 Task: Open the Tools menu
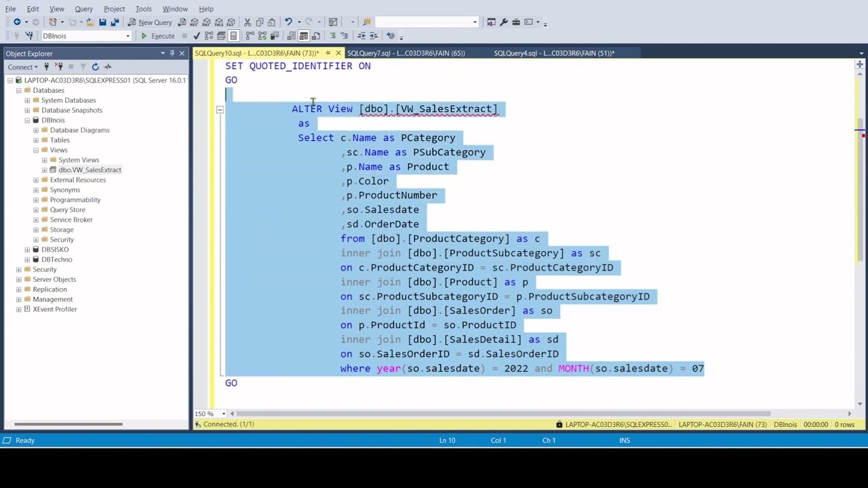(x=143, y=9)
